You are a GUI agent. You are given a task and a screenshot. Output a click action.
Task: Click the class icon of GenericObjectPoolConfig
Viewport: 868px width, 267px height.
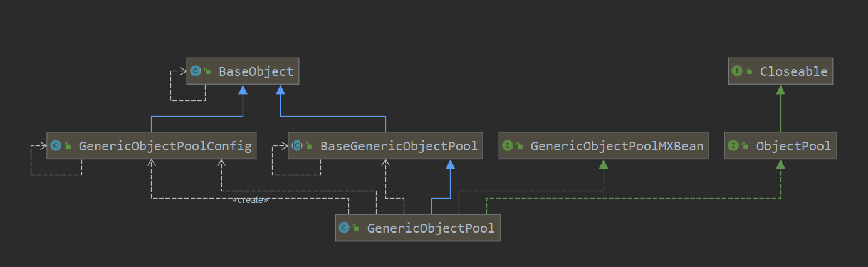[55, 146]
